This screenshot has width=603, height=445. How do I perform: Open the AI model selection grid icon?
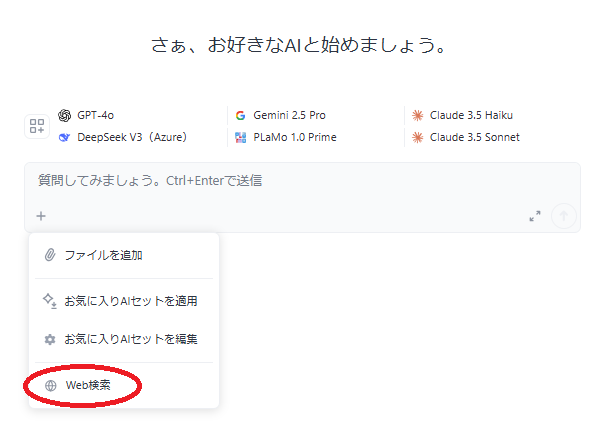click(37, 126)
